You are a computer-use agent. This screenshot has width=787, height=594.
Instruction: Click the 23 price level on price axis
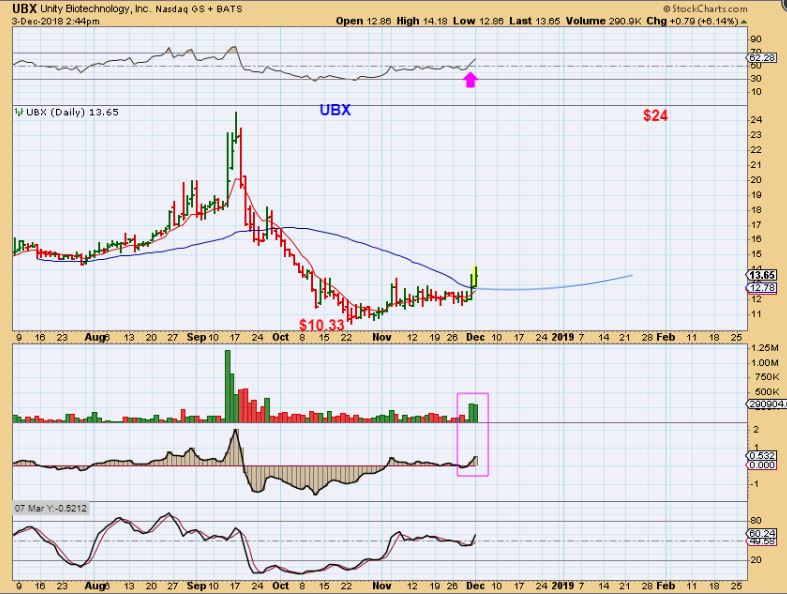point(756,135)
